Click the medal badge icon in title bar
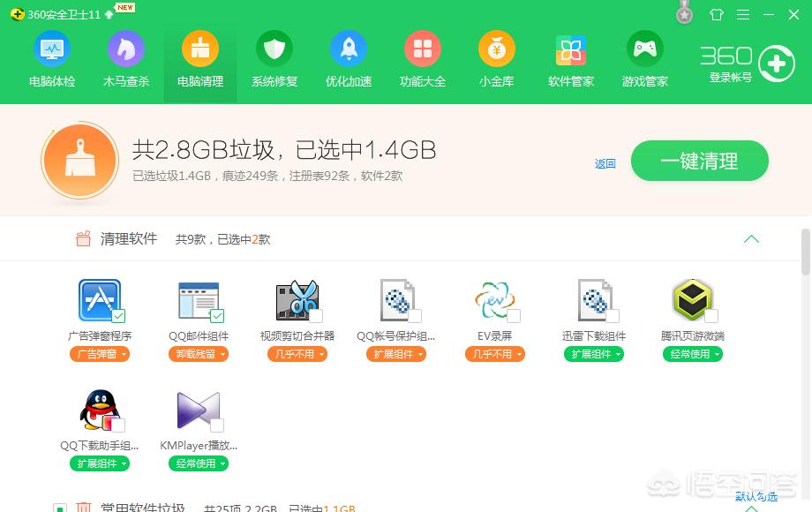Viewport: 812px width, 512px height. coord(685,13)
